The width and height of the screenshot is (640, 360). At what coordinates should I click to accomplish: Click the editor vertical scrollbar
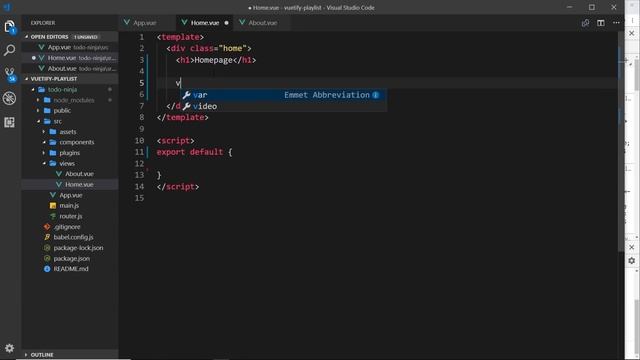click(x=621, y=143)
